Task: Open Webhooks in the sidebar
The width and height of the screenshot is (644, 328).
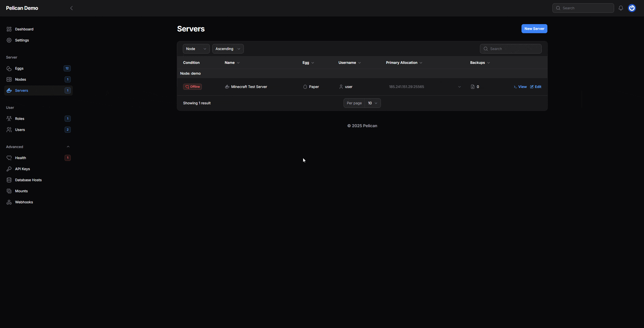Action: click(24, 202)
